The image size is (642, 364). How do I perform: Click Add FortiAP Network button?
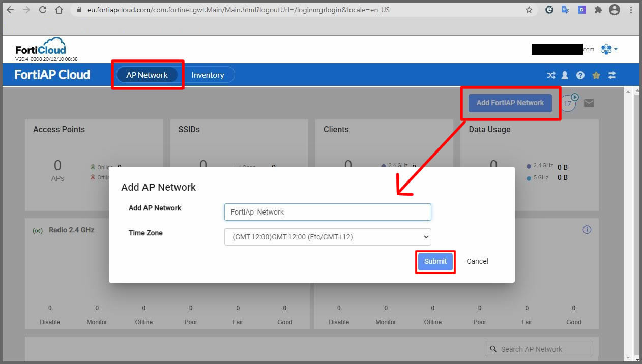[510, 103]
